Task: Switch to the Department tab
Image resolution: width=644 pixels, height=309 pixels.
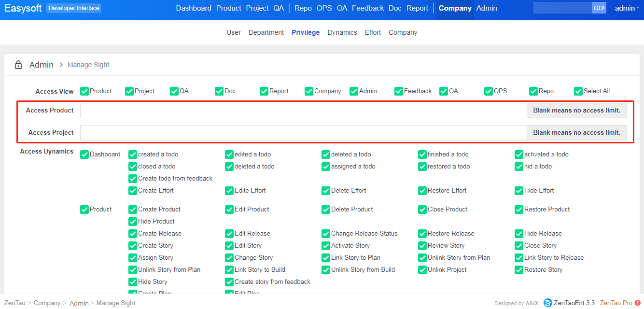Action: pyautogui.click(x=266, y=32)
